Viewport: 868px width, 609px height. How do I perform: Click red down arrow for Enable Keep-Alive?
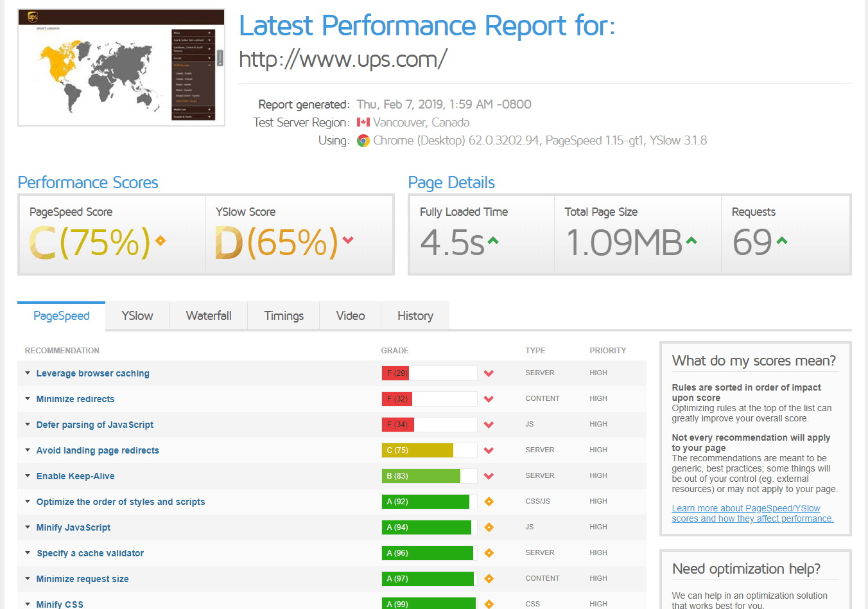[x=489, y=476]
